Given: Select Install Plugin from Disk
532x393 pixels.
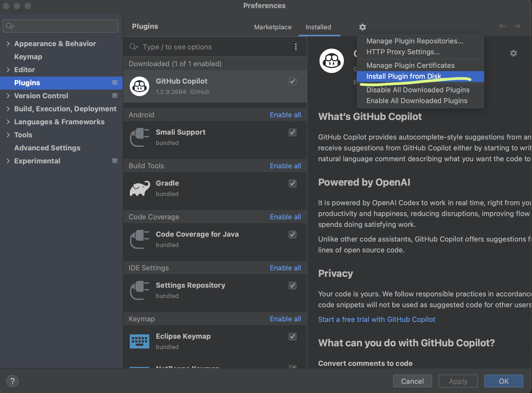Looking at the screenshot, I should click(x=420, y=76).
